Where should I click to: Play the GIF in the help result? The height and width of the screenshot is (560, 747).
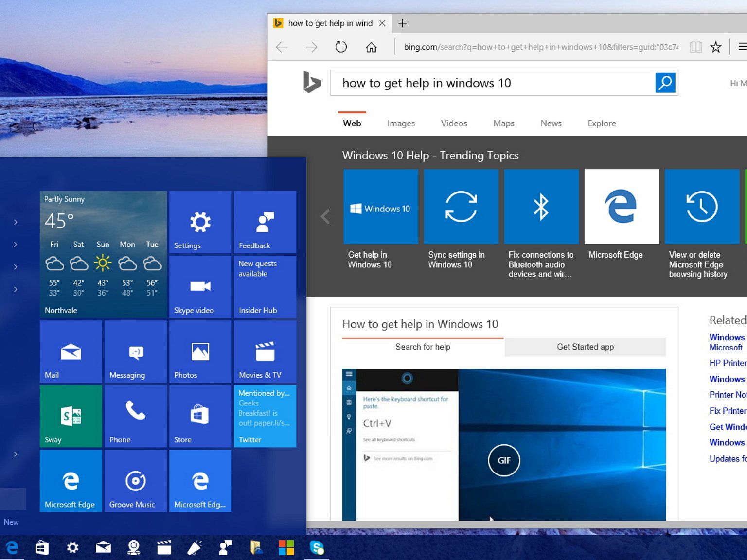[x=504, y=460]
